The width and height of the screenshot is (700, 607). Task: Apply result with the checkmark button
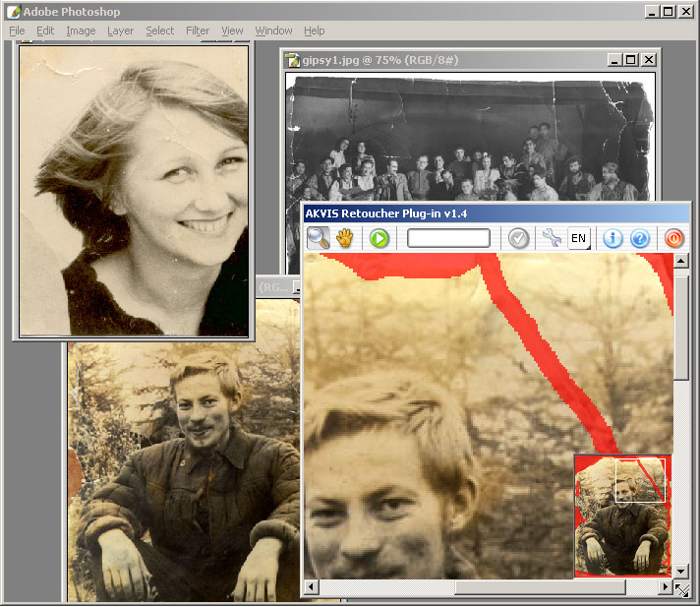tap(518, 238)
